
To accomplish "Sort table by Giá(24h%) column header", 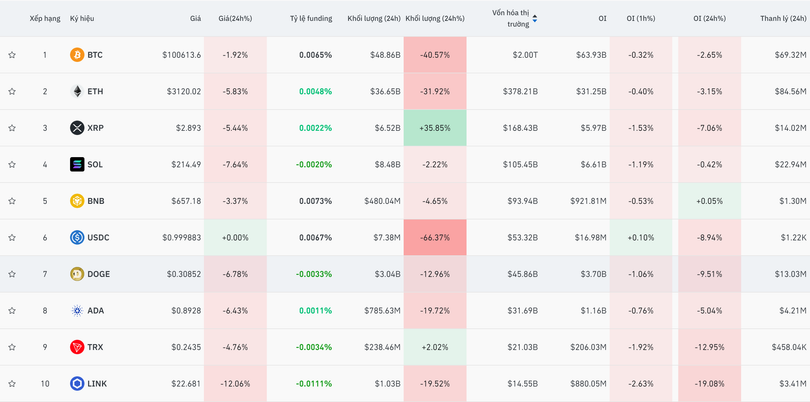I will pyautogui.click(x=235, y=18).
